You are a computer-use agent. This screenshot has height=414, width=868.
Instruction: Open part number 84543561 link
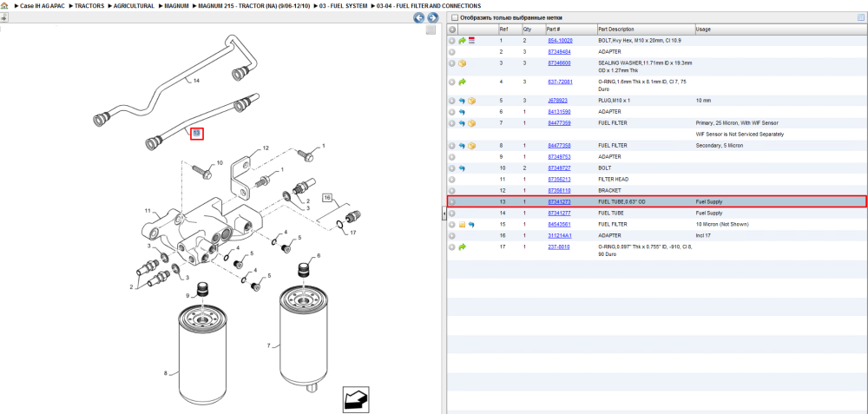click(559, 225)
